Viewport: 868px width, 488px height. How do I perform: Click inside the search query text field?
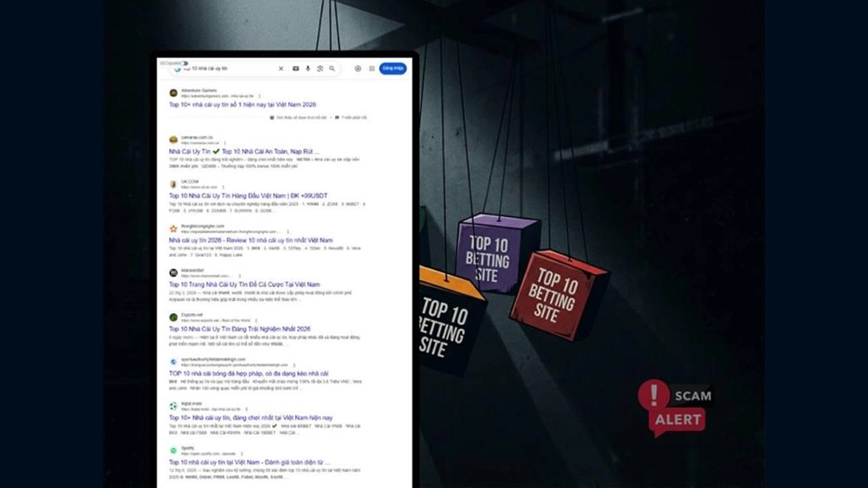pos(224,69)
